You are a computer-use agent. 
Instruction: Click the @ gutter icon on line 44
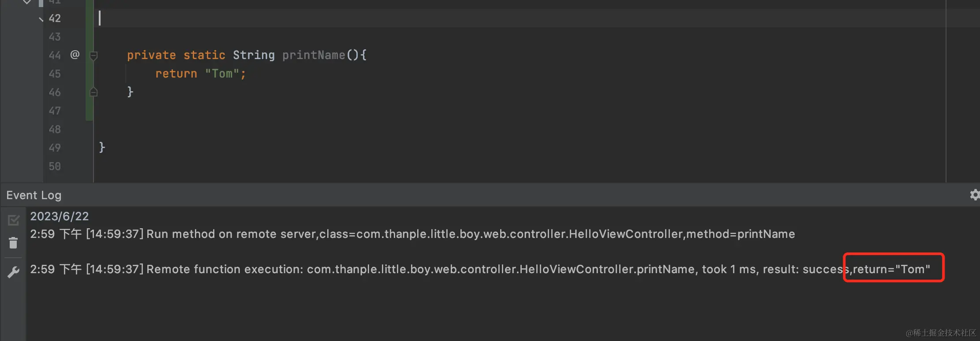pos(75,55)
